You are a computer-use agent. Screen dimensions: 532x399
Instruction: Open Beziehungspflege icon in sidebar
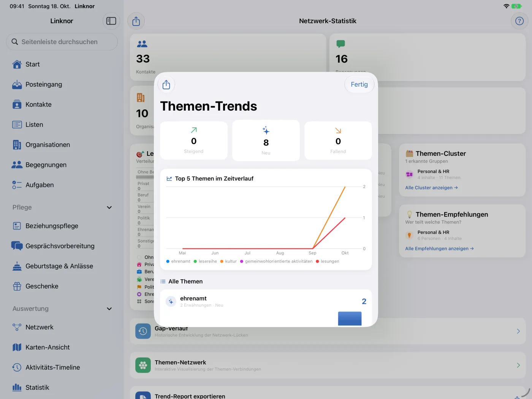(x=17, y=226)
